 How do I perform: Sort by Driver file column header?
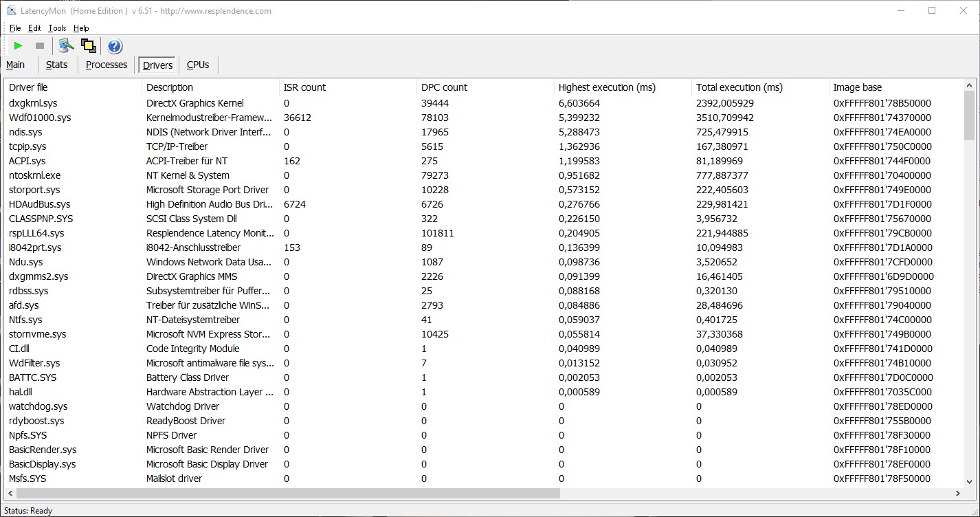click(x=73, y=87)
